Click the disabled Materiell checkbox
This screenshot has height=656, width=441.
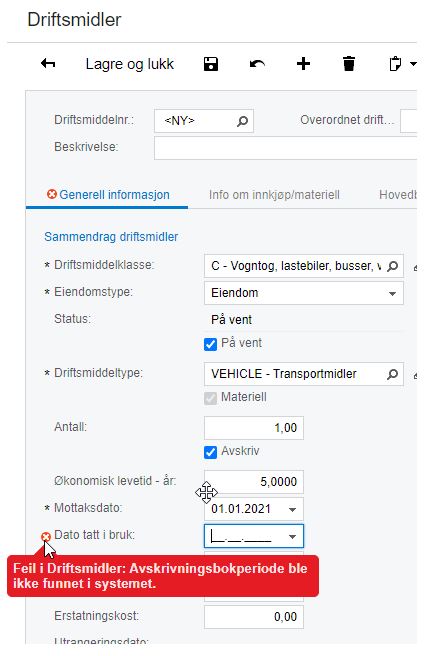click(x=210, y=398)
